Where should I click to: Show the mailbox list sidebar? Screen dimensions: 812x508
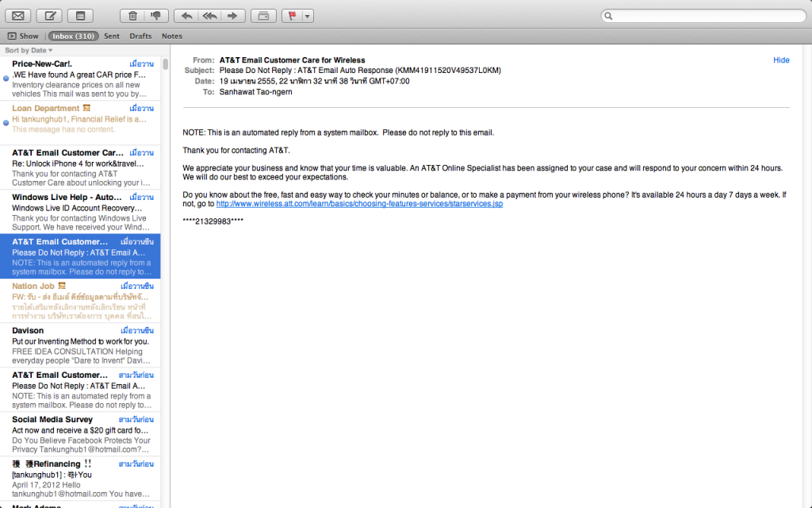[23, 36]
